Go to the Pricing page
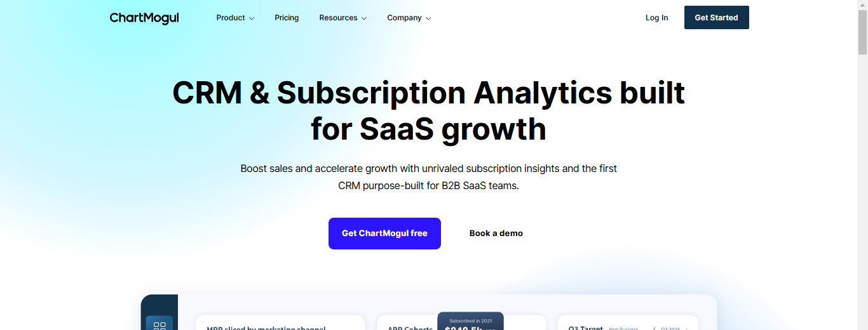This screenshot has height=330, width=868. [287, 18]
